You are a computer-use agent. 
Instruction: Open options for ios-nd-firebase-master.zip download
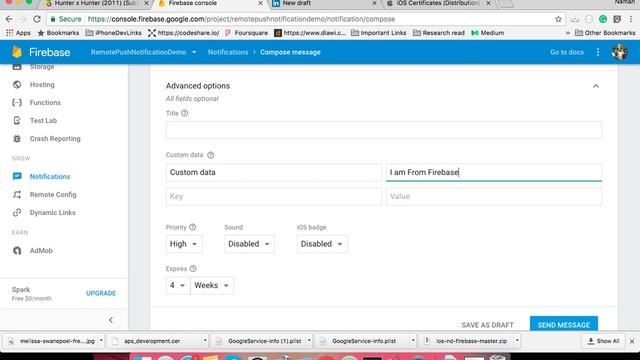tap(517, 340)
